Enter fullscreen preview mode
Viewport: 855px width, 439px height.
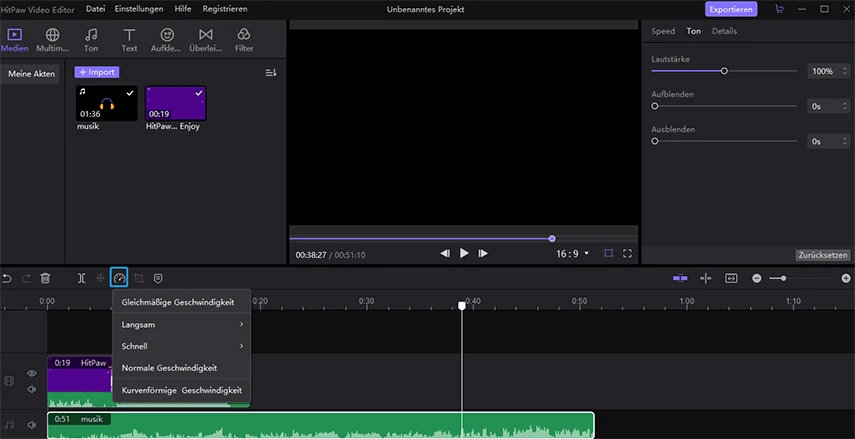[x=628, y=254]
